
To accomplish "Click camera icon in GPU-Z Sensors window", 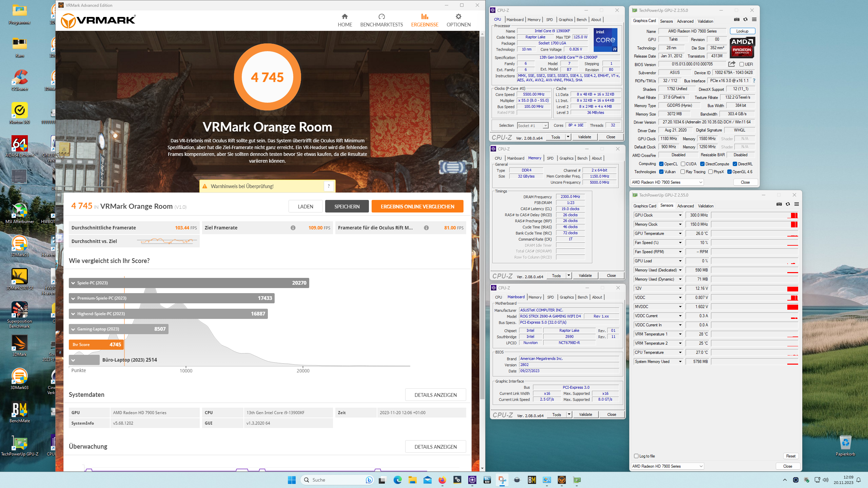I will point(779,204).
